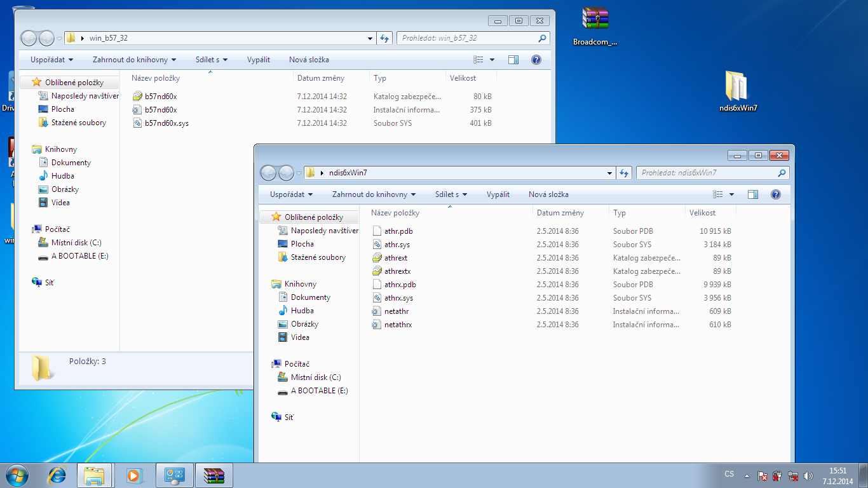The height and width of the screenshot is (488, 868).
Task: Click the help icon in ndis6xWin7 window
Action: click(775, 194)
